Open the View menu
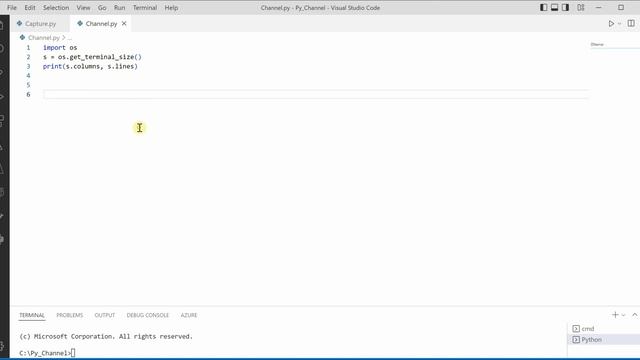The width and height of the screenshot is (640, 360). (x=83, y=8)
